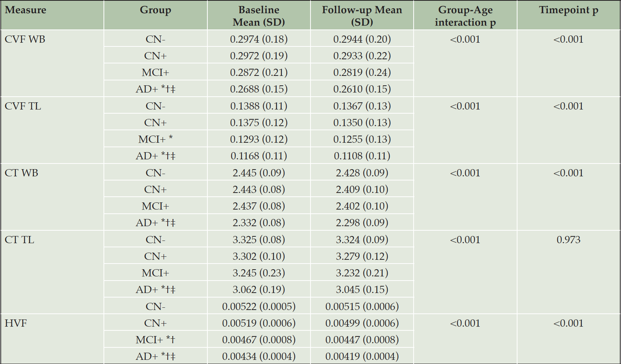Click baseline value 0.00522 (0.0005)
Viewport: 621px width, 364px height.
(259, 306)
